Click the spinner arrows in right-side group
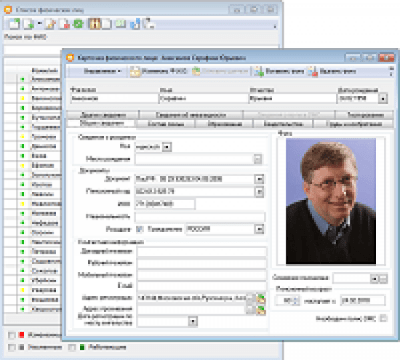The width and height of the screenshot is (400, 360). pyautogui.click(x=296, y=301)
